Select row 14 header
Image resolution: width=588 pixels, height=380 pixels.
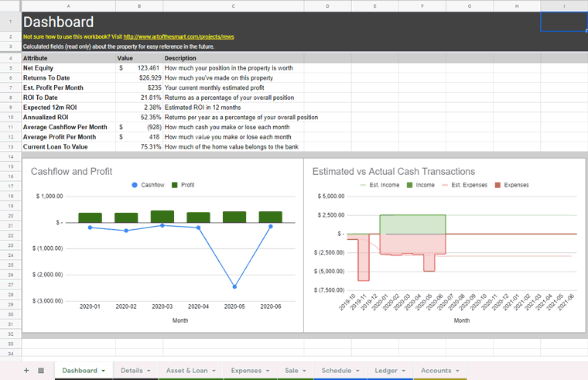point(11,156)
